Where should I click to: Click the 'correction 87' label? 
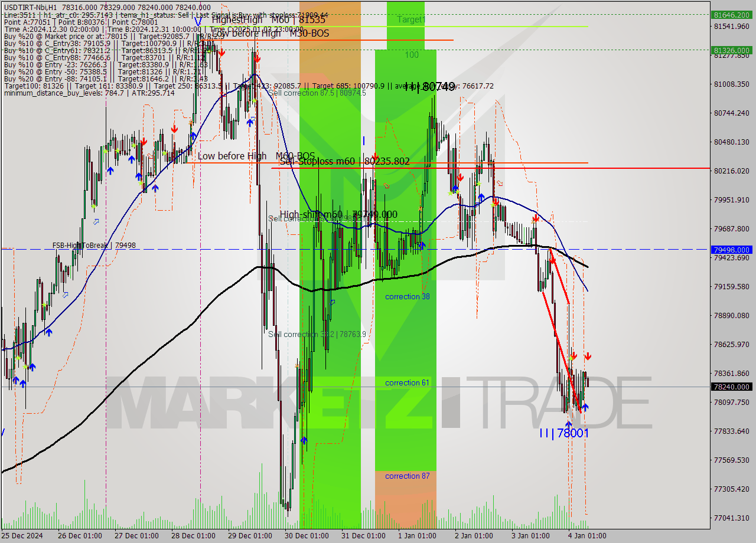pyautogui.click(x=408, y=476)
